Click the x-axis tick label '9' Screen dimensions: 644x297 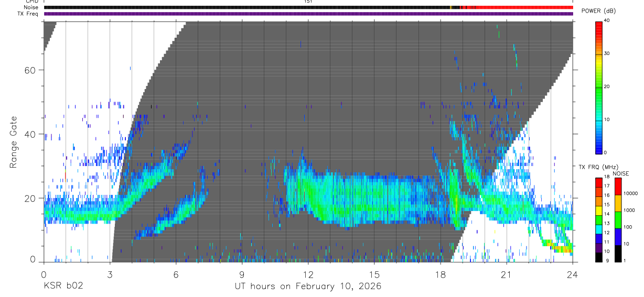[x=242, y=275]
